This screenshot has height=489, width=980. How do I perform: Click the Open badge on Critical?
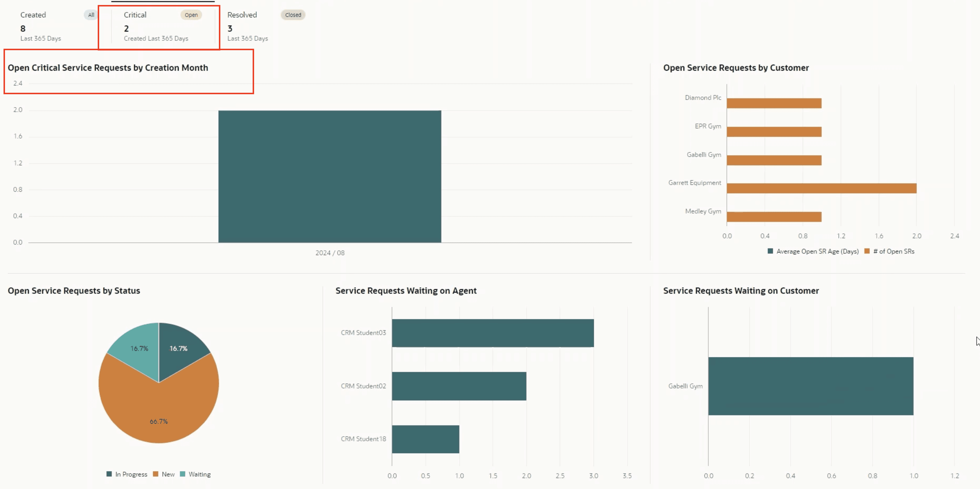tap(191, 15)
